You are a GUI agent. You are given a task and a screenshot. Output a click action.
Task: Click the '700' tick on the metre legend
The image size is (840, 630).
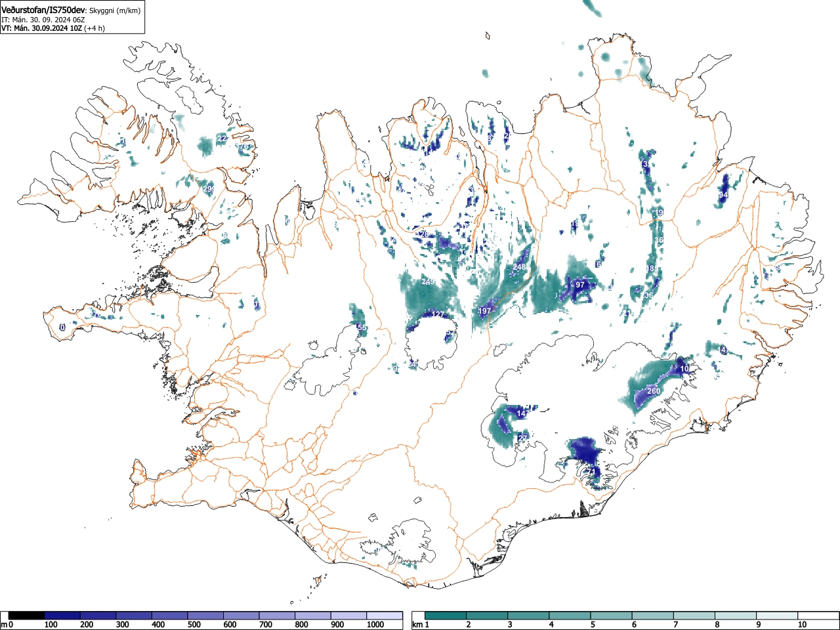(x=265, y=625)
